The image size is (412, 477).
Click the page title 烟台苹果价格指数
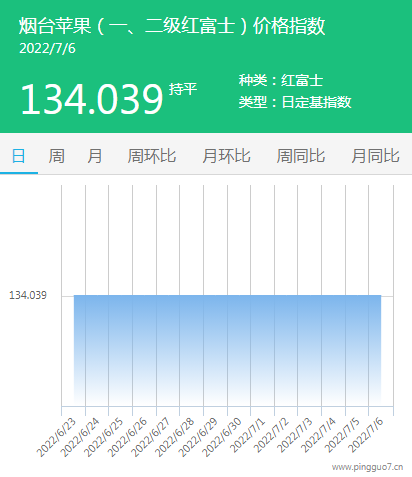coord(172,26)
